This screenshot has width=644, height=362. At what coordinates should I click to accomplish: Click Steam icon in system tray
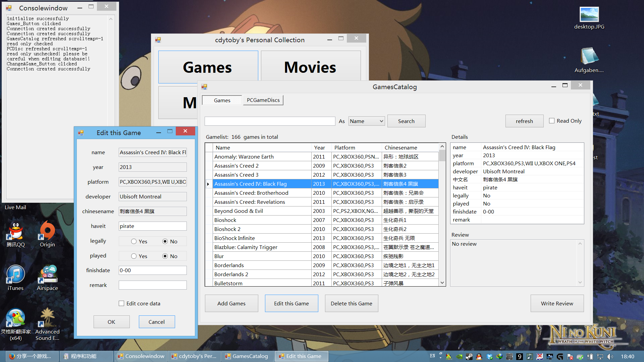469,357
